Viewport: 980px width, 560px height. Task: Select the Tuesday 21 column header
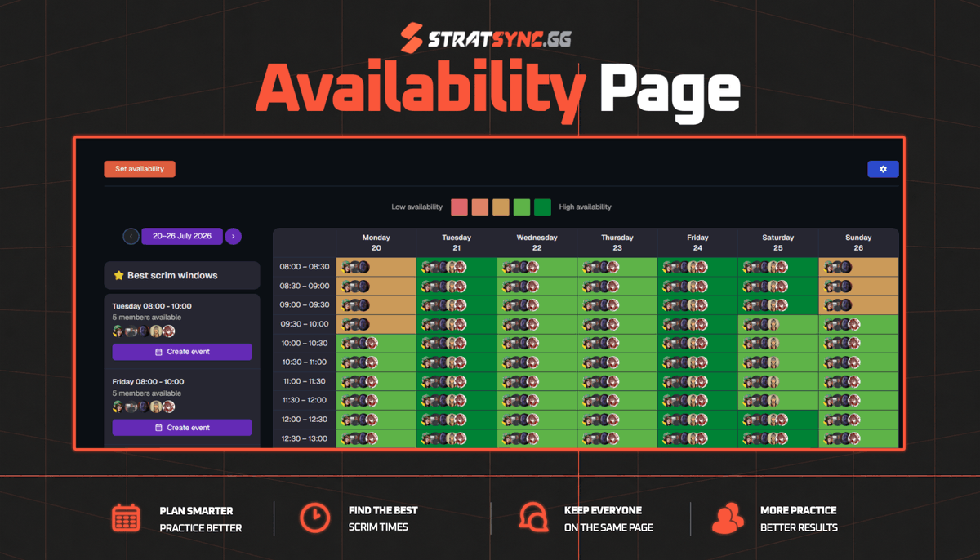pos(457,242)
